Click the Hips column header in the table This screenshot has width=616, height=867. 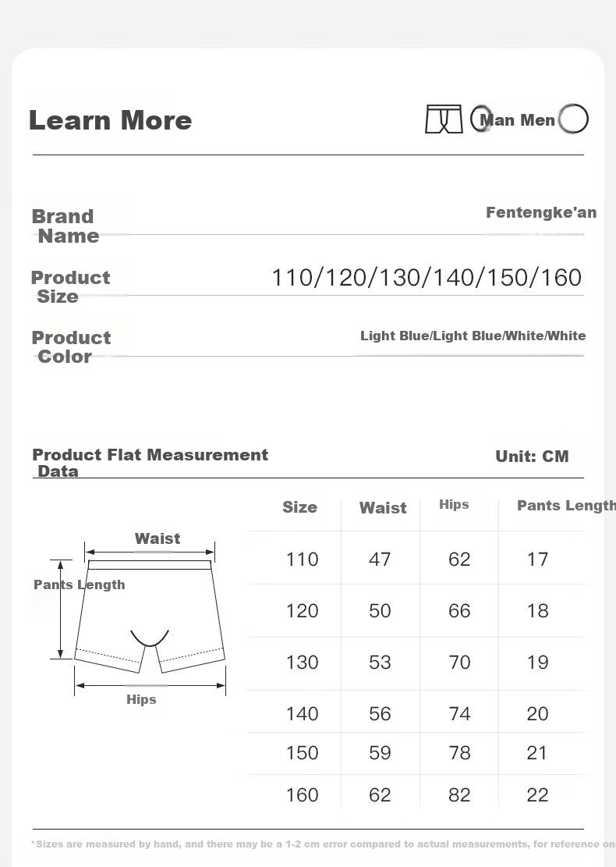coord(454,504)
